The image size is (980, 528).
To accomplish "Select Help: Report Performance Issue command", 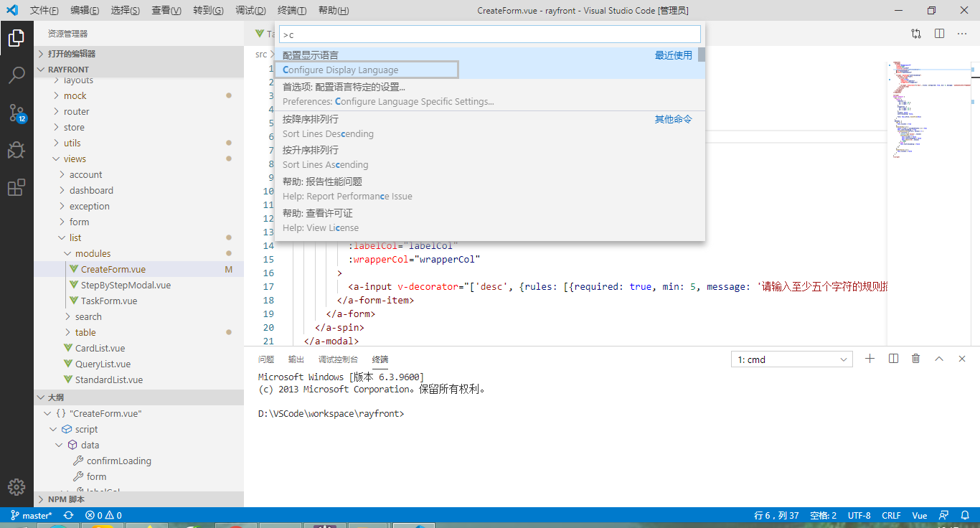I will [x=490, y=189].
